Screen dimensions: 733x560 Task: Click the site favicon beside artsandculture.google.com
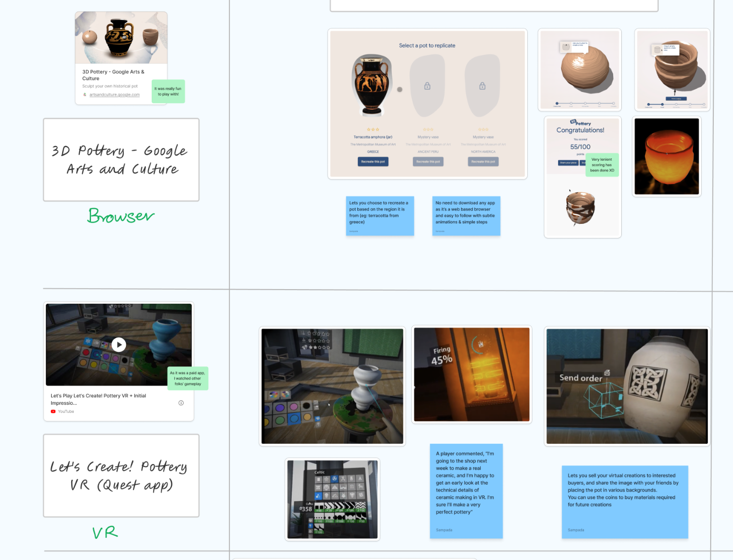(85, 95)
